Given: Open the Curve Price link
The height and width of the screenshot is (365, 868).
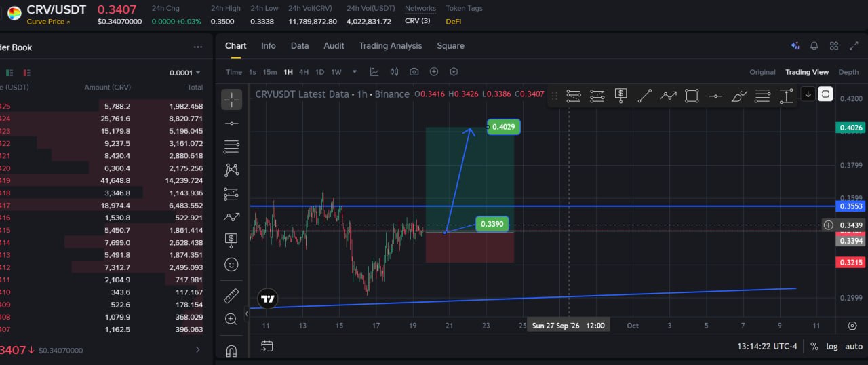Looking at the screenshot, I should click(48, 22).
